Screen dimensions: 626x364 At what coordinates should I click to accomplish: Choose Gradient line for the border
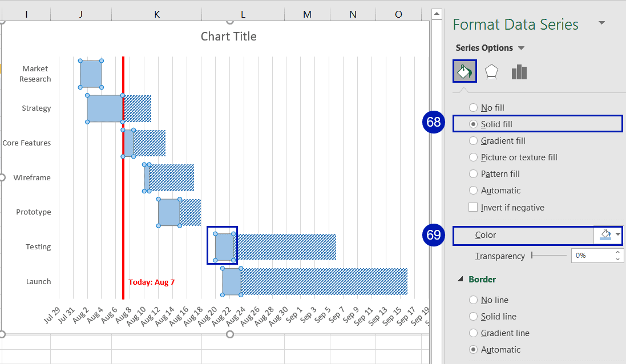click(473, 333)
